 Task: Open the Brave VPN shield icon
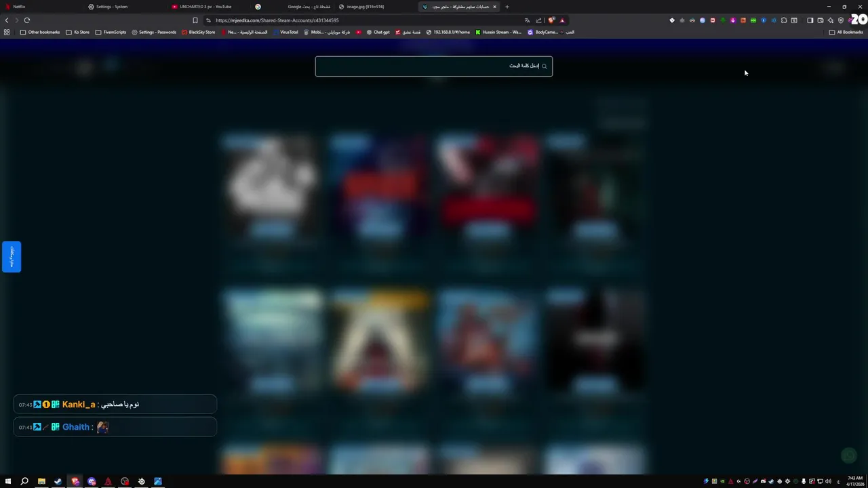(x=841, y=20)
